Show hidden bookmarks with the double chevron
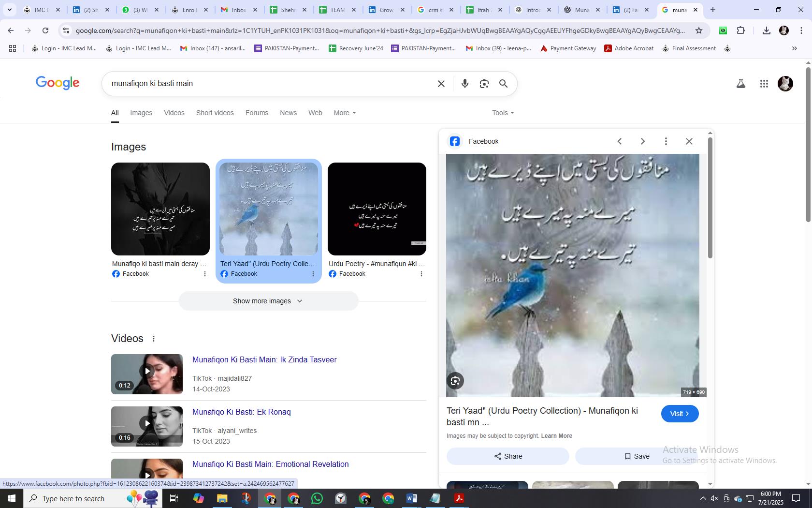The width and height of the screenshot is (812, 508). tap(794, 48)
